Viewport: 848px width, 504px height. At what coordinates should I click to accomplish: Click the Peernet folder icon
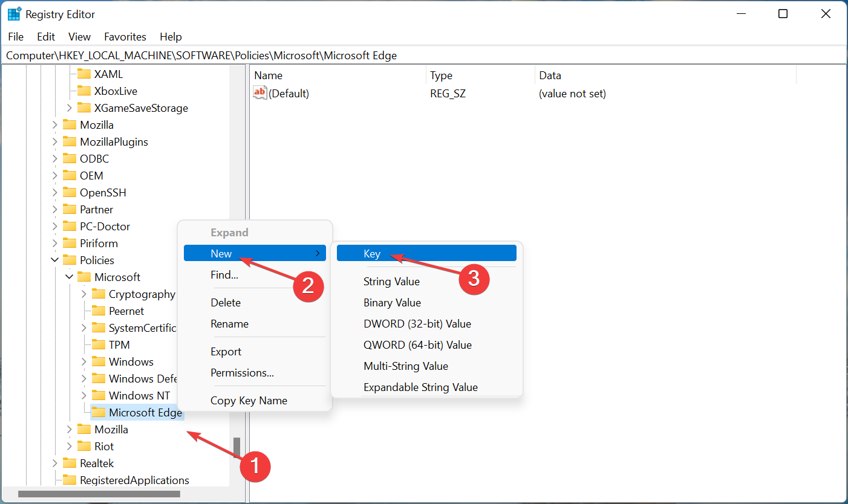pyautogui.click(x=99, y=311)
